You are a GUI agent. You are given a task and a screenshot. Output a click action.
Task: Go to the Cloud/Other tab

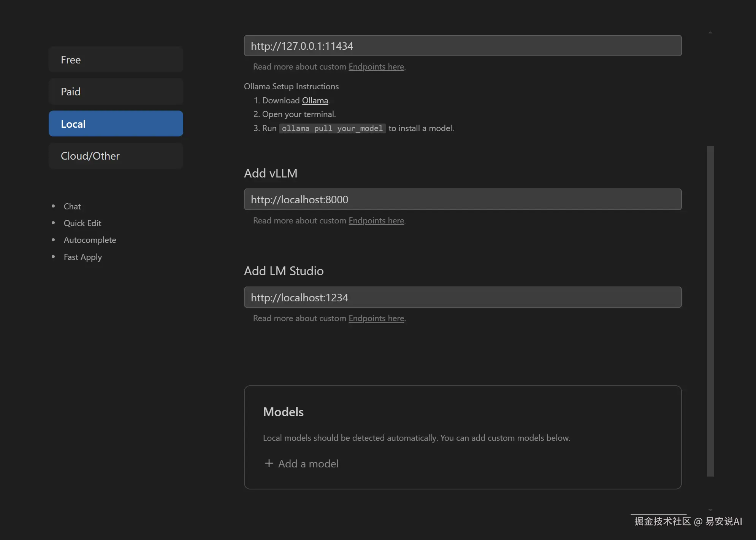click(116, 156)
